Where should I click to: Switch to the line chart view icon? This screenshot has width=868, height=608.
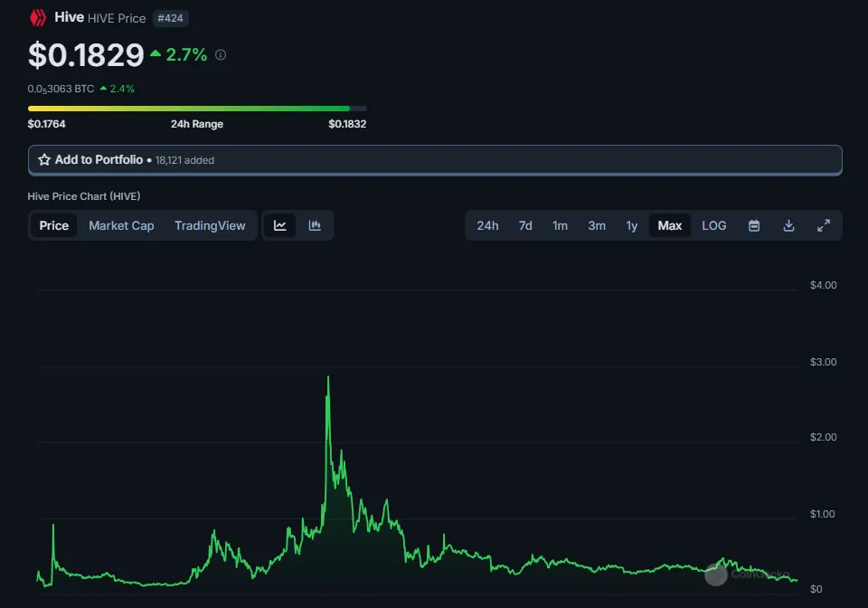(280, 225)
